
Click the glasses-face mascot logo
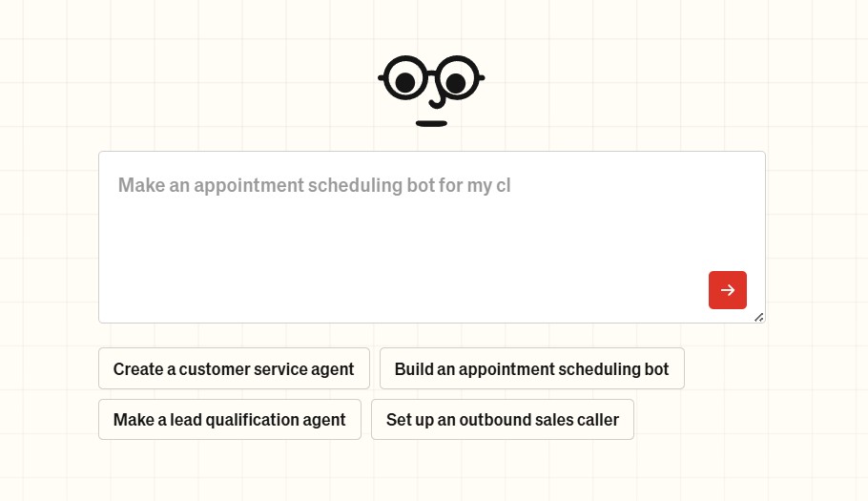[x=431, y=91]
